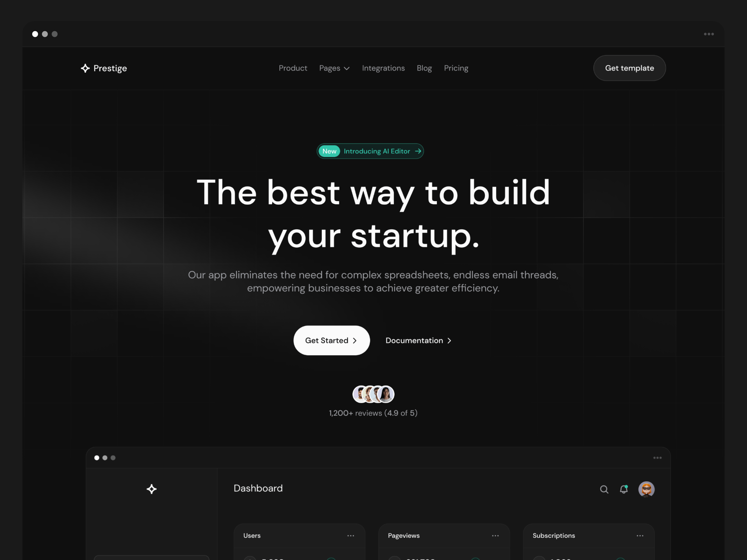The image size is (747, 560).
Task: Click the Get Started button
Action: pyautogui.click(x=331, y=340)
